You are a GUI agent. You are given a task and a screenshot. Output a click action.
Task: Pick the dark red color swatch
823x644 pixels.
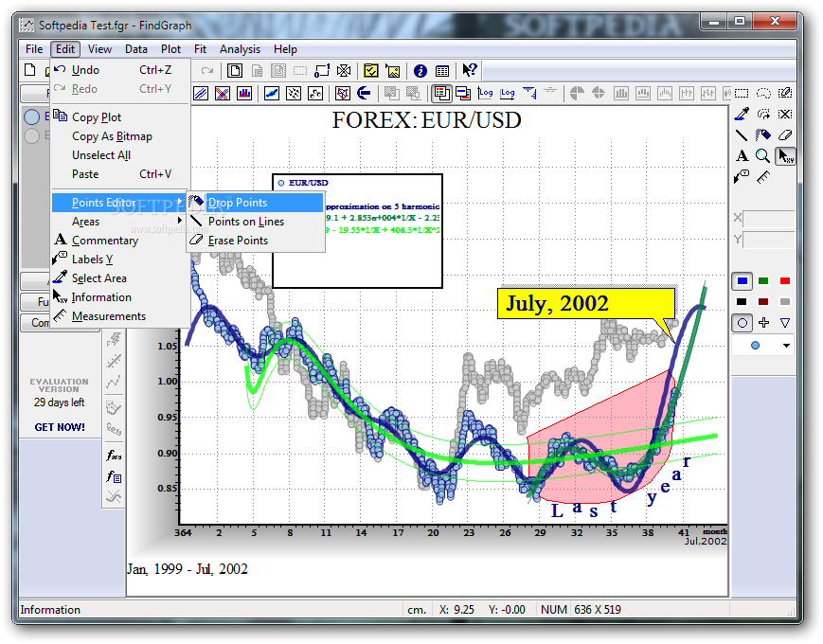763,302
